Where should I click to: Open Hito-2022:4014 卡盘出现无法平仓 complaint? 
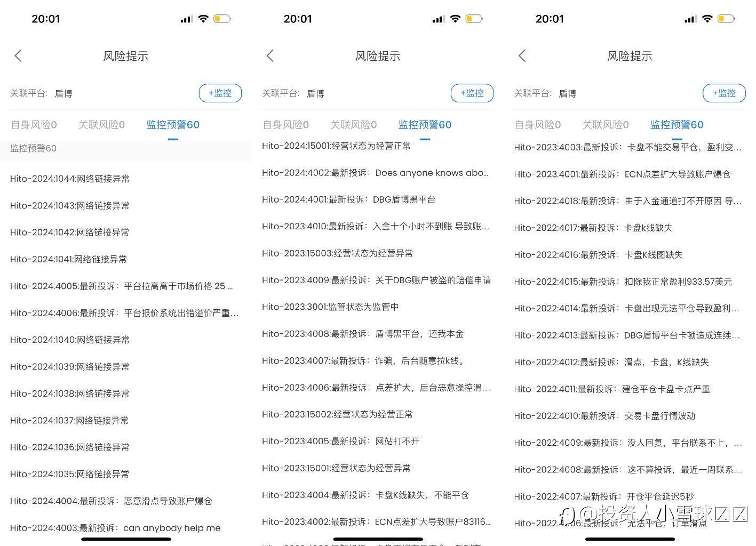click(x=627, y=308)
